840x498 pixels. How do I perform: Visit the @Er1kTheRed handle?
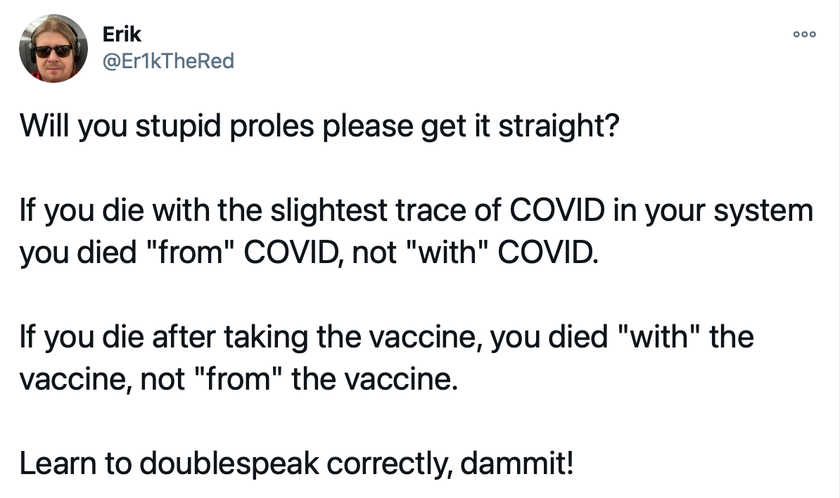tap(168, 61)
